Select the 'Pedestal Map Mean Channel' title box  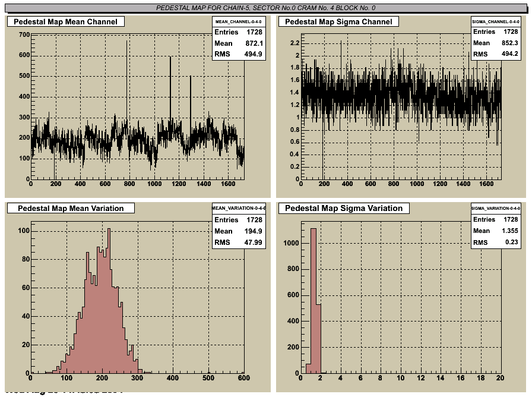[x=65, y=22]
